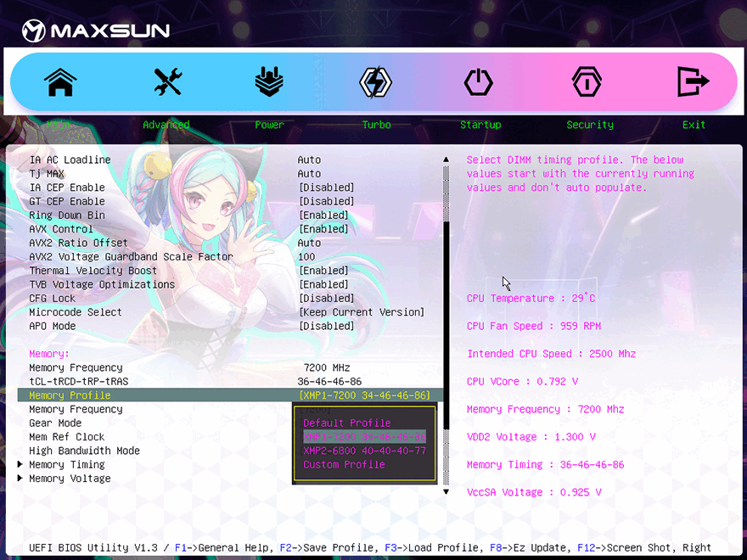This screenshot has width=747, height=560.
Task: Open Memory Profile XMP1-7200 value dropdown
Action: point(364,395)
